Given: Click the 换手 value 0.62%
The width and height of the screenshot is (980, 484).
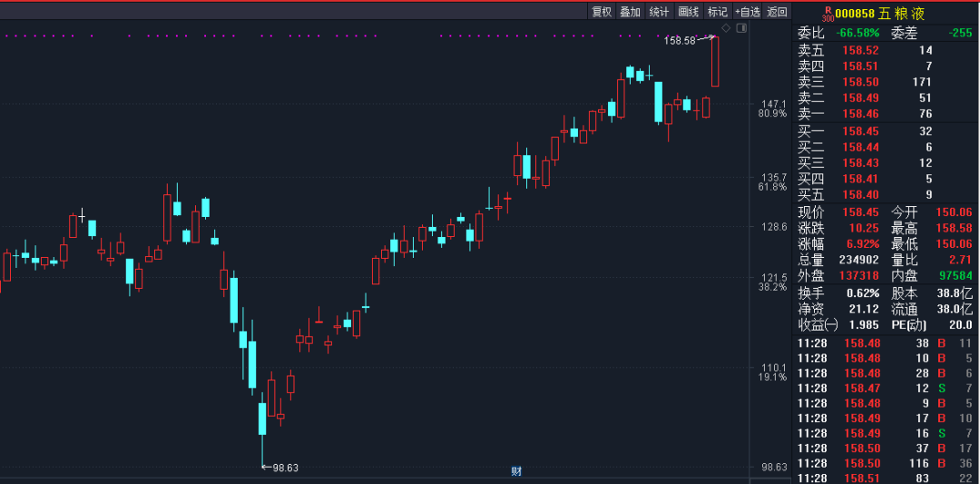Looking at the screenshot, I should (x=863, y=292).
